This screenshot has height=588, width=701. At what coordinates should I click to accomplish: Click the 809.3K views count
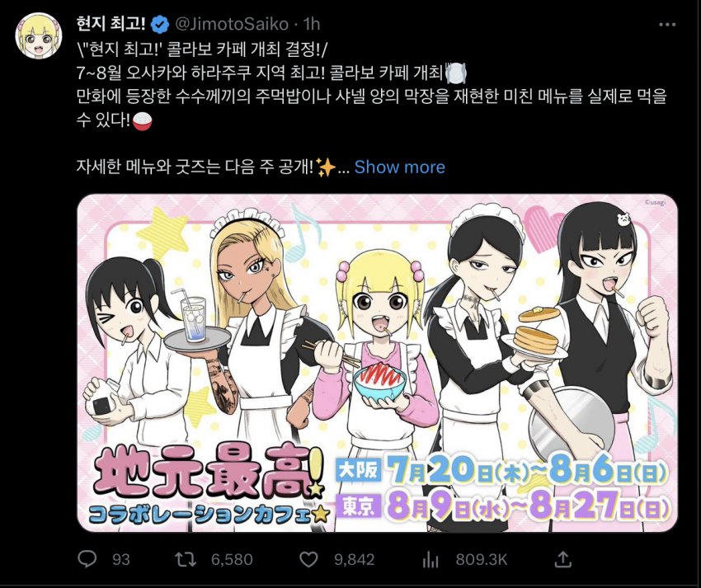coord(482,559)
